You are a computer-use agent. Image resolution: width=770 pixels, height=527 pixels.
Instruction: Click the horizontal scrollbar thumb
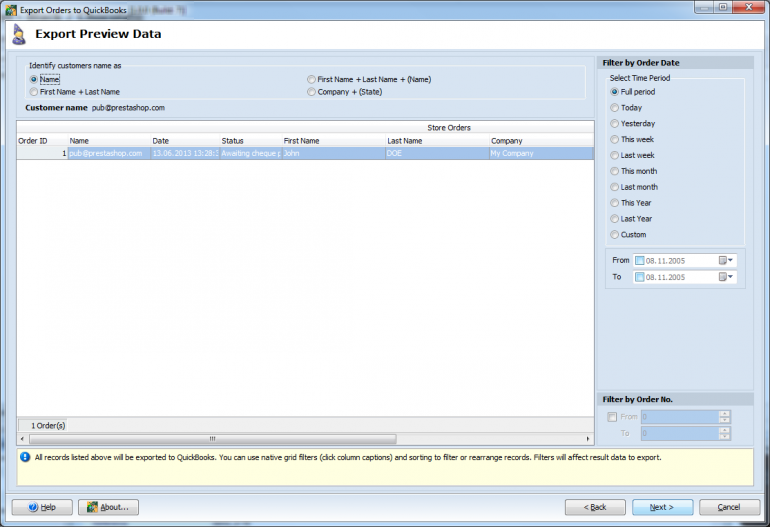[x=213, y=439]
